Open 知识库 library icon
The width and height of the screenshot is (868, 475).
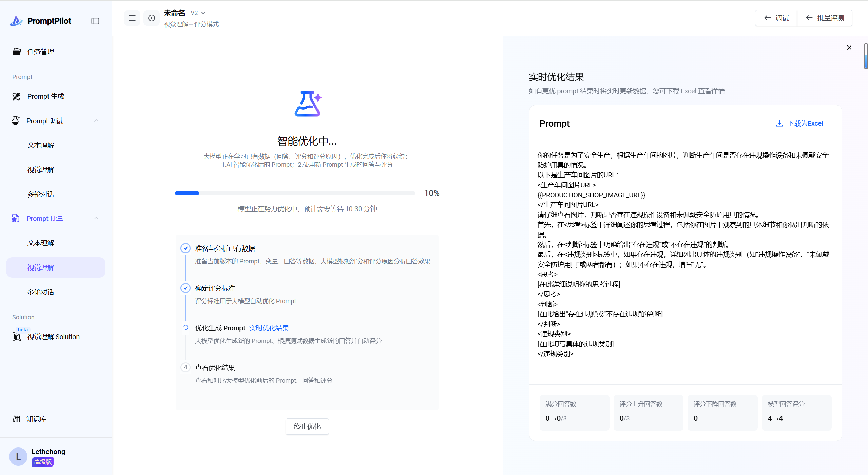[x=17, y=419]
